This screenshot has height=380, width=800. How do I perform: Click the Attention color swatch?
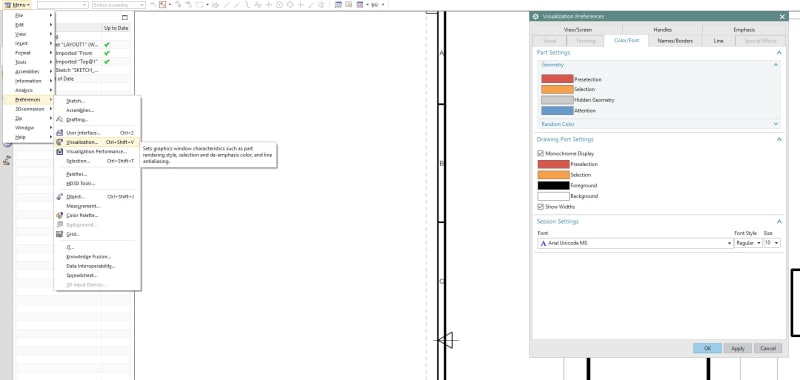557,110
